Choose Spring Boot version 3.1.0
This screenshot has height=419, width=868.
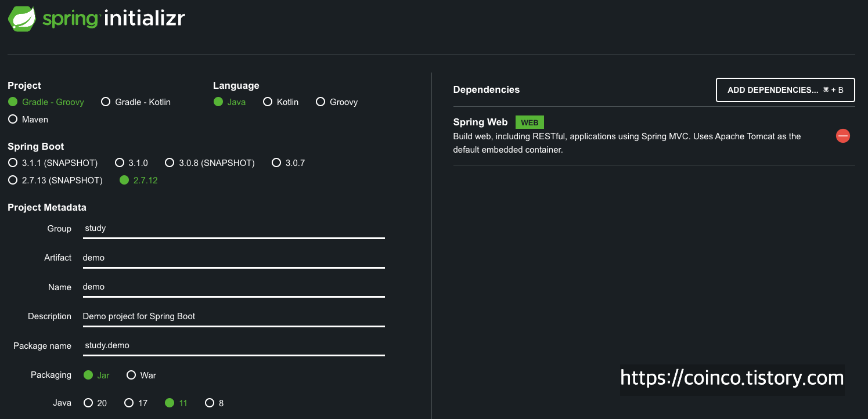[132, 162]
